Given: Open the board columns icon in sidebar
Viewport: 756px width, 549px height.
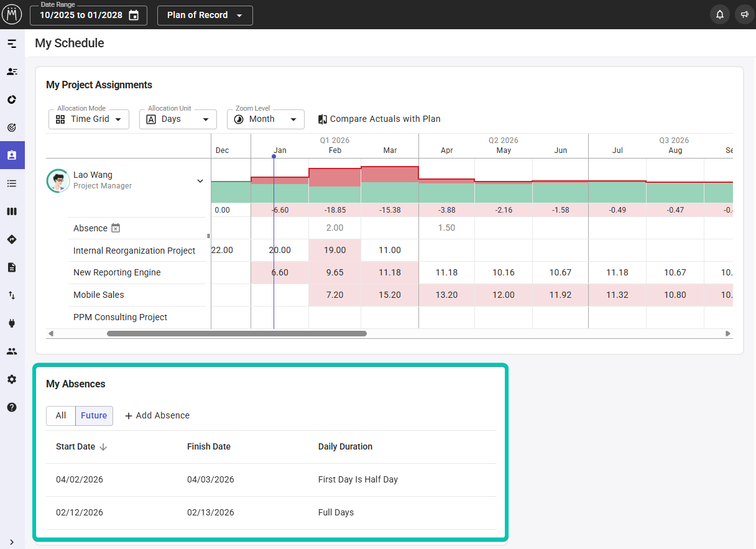Looking at the screenshot, I should click(12, 211).
